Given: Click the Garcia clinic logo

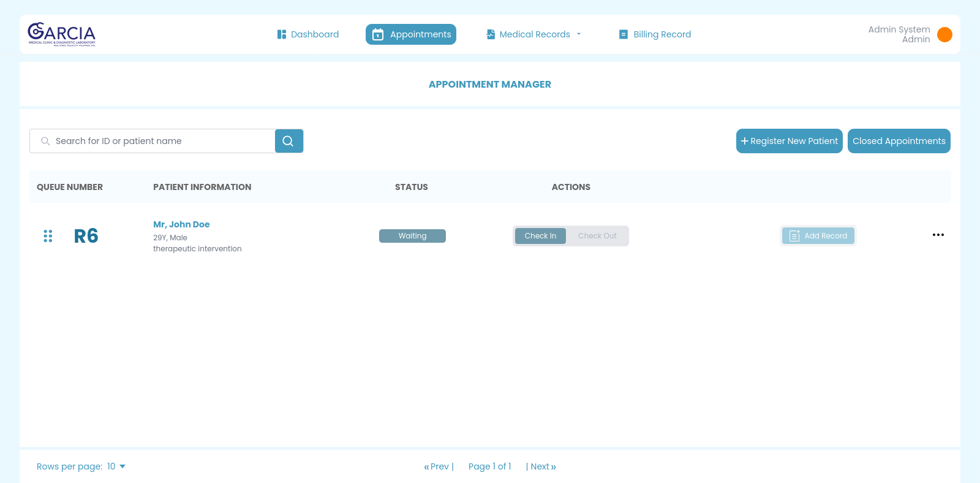Looking at the screenshot, I should coord(62,34).
